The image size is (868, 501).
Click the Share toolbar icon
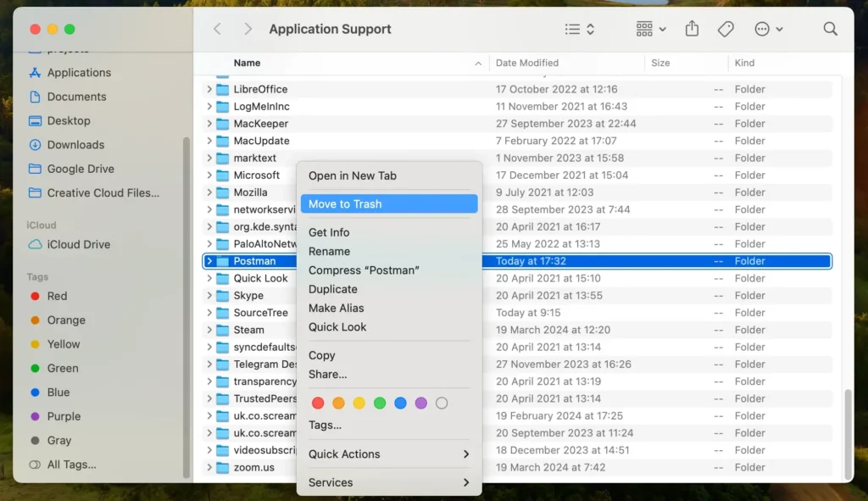click(x=692, y=28)
